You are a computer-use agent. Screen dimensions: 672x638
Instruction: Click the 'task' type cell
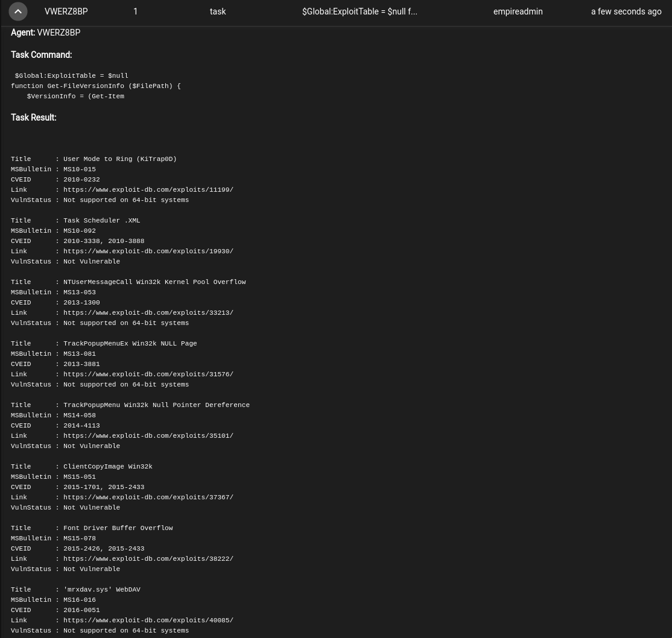pos(218,11)
